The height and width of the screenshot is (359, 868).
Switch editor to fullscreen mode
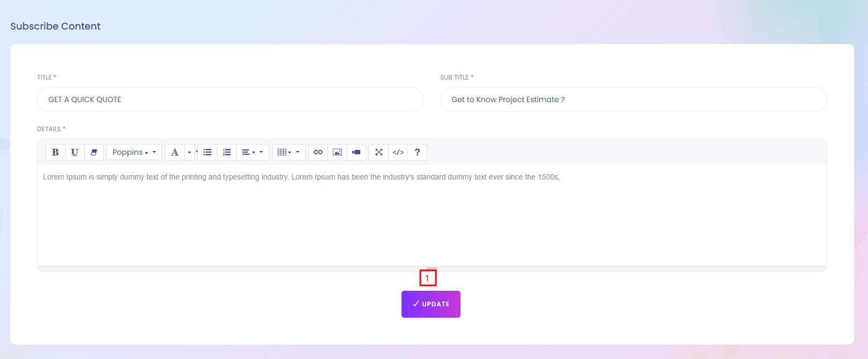pos(378,153)
